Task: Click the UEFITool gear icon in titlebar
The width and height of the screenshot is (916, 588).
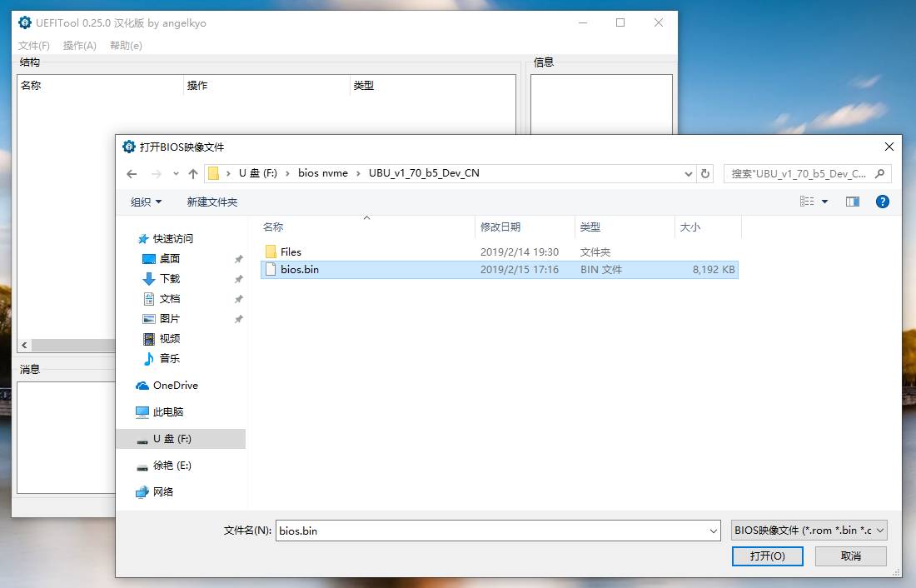Action: tap(24, 22)
